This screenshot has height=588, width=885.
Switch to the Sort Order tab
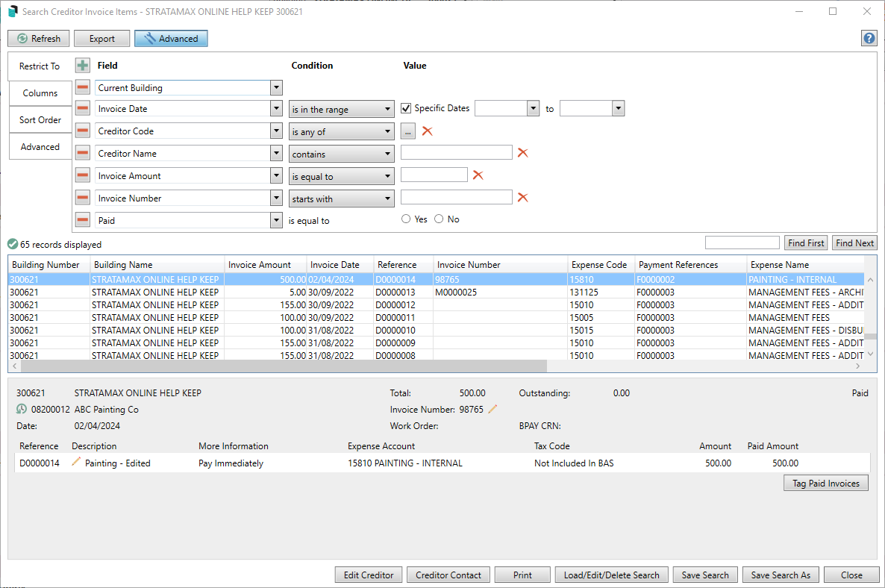(40, 120)
